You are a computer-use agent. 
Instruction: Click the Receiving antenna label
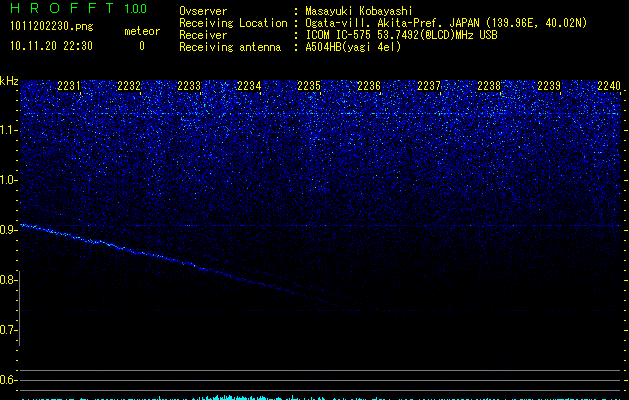[230, 47]
